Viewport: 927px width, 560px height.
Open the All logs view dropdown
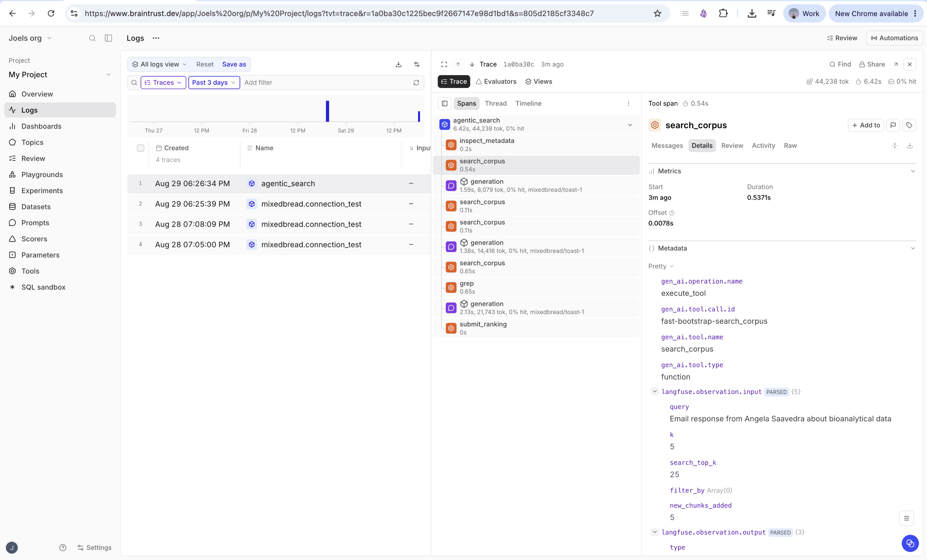coord(159,64)
